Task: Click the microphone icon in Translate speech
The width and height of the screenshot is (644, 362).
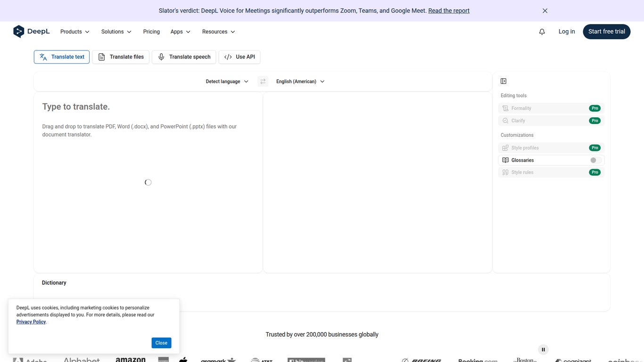Action: pos(161,57)
